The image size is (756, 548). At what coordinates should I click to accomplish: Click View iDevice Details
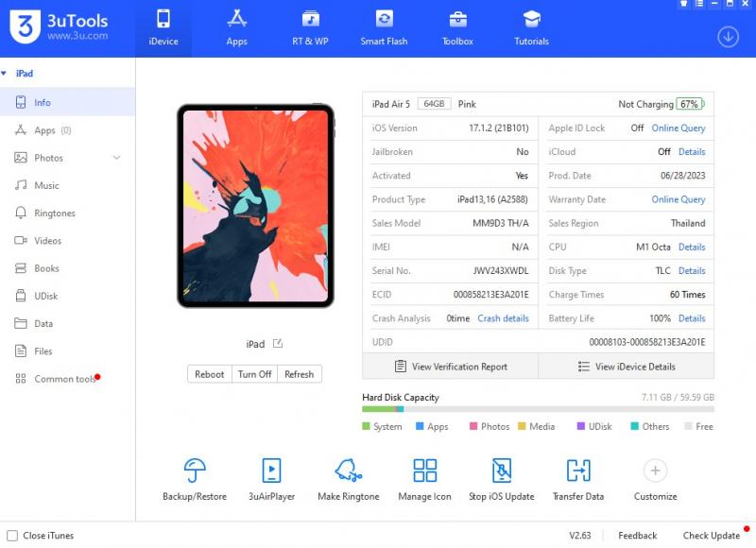[627, 367]
